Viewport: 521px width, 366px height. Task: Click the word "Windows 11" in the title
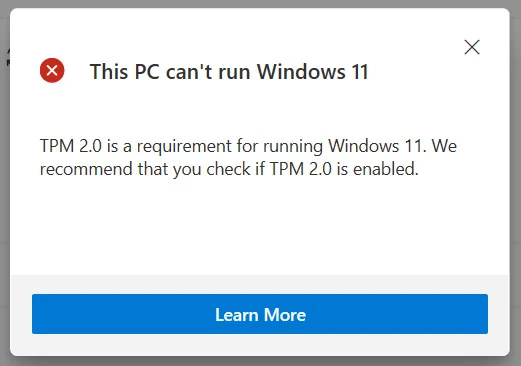313,71
